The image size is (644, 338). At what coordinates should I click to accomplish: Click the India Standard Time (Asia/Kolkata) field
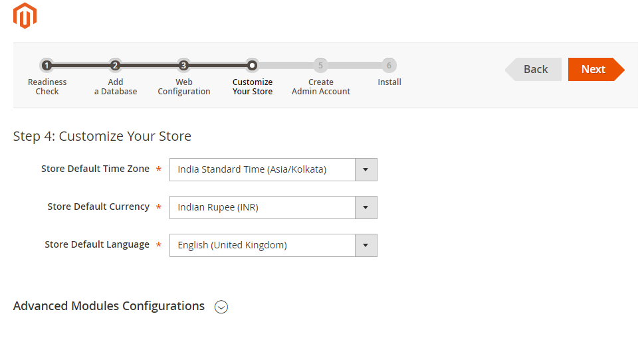pos(262,169)
